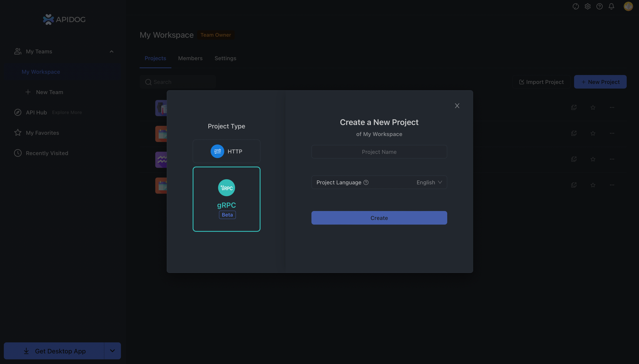639x364 pixels.
Task: Click the open-in-new-window icon of first project
Action: point(574,107)
